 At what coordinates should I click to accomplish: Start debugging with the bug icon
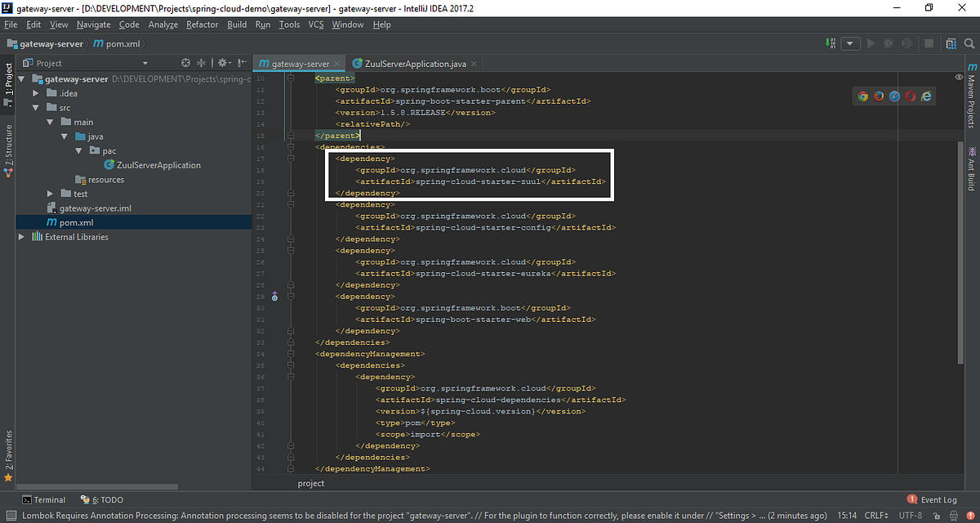[x=888, y=44]
